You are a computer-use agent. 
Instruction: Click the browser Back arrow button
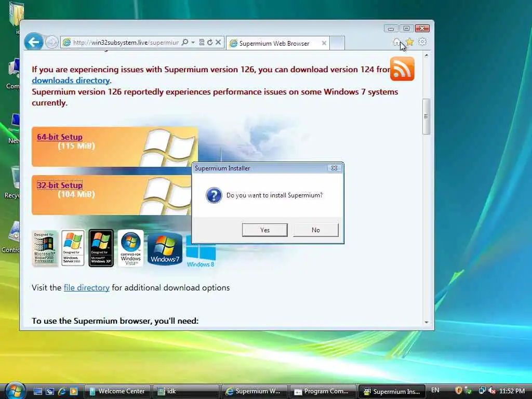point(34,42)
